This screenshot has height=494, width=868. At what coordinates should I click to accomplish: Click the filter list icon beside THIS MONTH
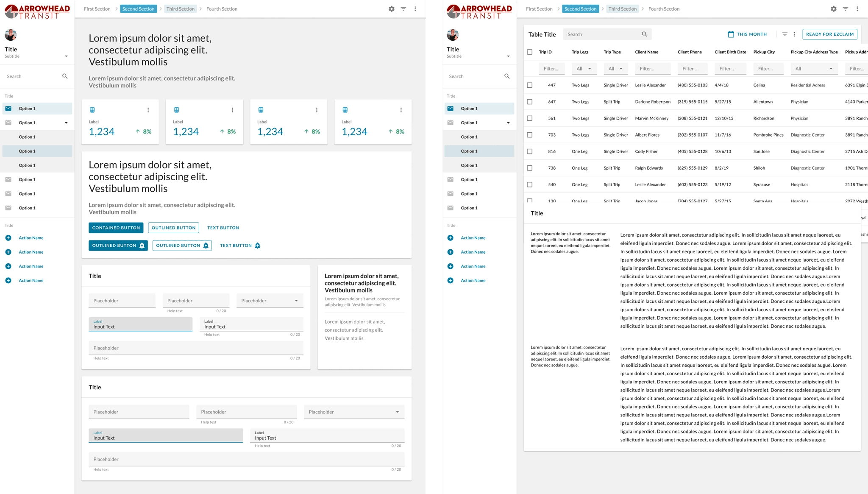tap(785, 34)
